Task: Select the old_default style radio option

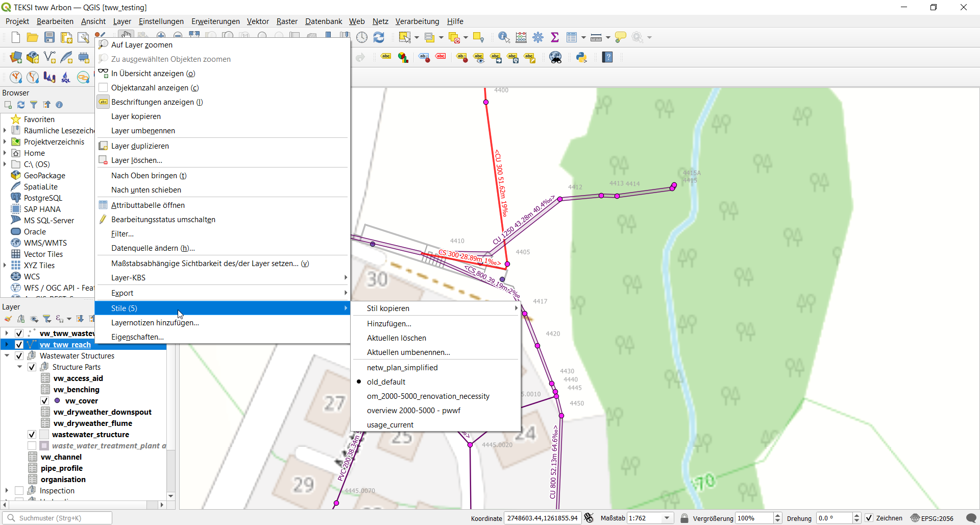Action: (435, 382)
